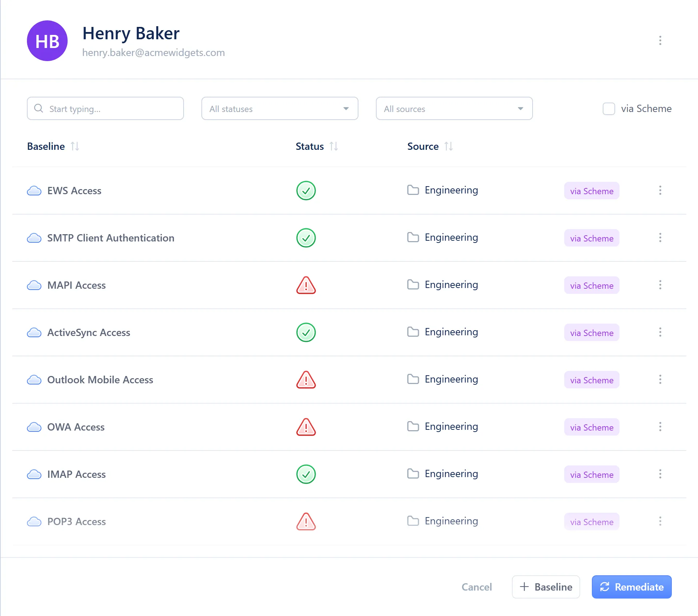Open the row options menu for Outlook Mobile Access
698x616 pixels.
[660, 380]
